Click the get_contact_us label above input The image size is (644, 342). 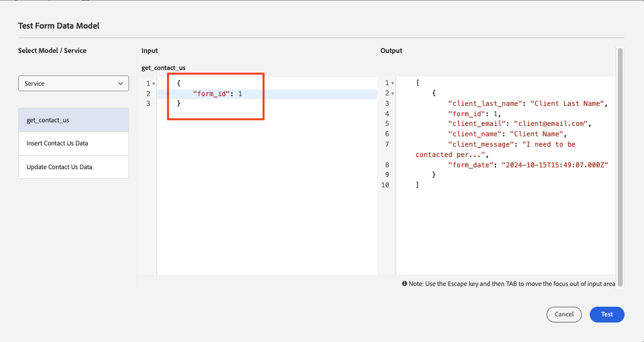[x=164, y=68]
